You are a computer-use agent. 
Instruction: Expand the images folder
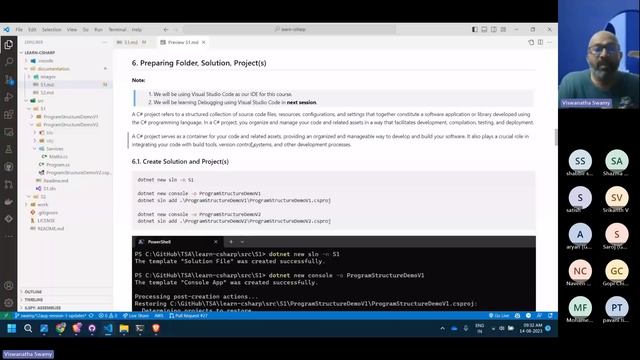pyautogui.click(x=48, y=76)
